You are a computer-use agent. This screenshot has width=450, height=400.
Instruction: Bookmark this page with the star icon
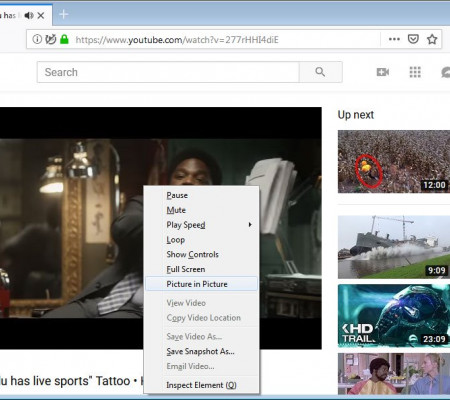coord(432,39)
